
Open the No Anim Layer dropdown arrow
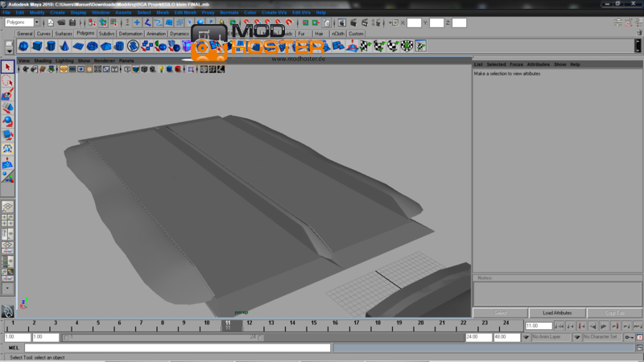[526, 337]
